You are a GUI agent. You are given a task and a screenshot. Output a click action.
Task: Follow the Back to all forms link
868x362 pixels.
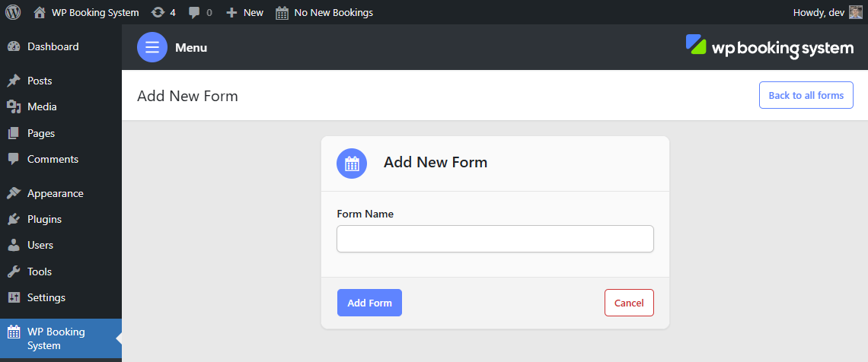(806, 96)
